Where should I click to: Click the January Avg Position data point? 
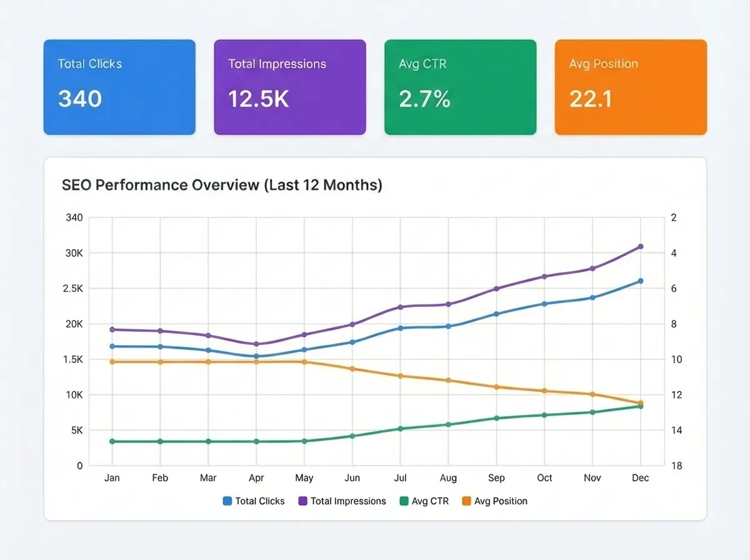point(112,361)
